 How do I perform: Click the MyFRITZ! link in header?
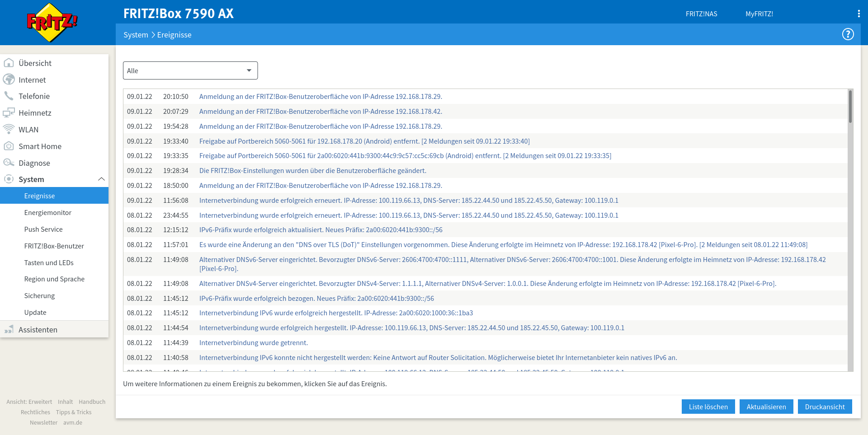[x=759, y=14]
